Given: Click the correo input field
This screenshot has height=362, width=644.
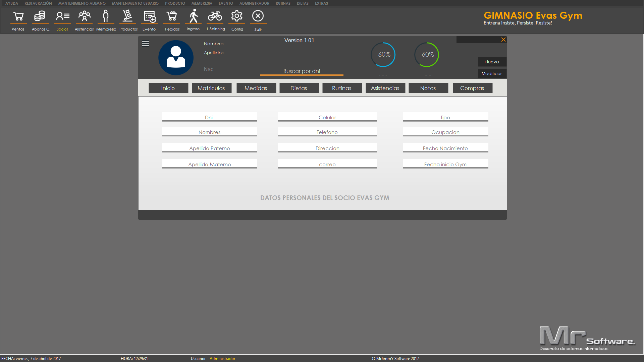Looking at the screenshot, I should pos(327,164).
